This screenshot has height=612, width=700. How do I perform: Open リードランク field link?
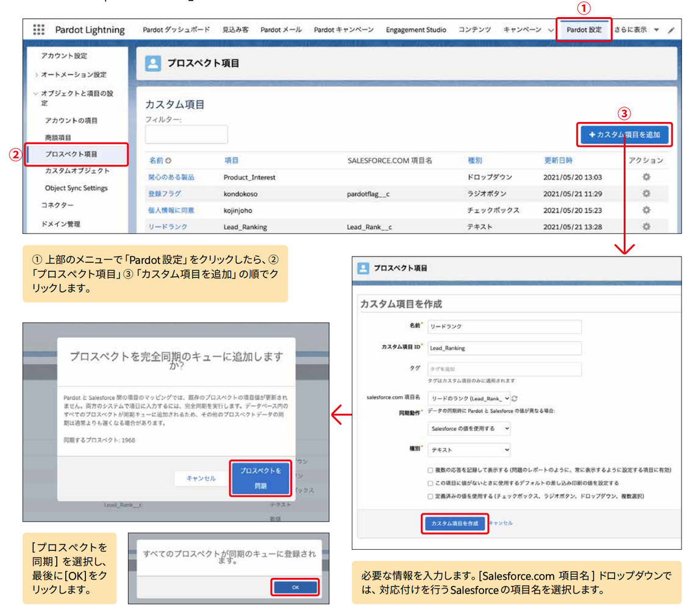pos(168,227)
